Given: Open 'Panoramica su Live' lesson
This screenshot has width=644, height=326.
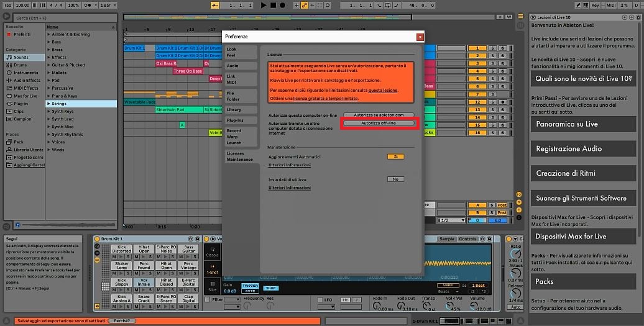Looking at the screenshot, I should pyautogui.click(x=583, y=124).
